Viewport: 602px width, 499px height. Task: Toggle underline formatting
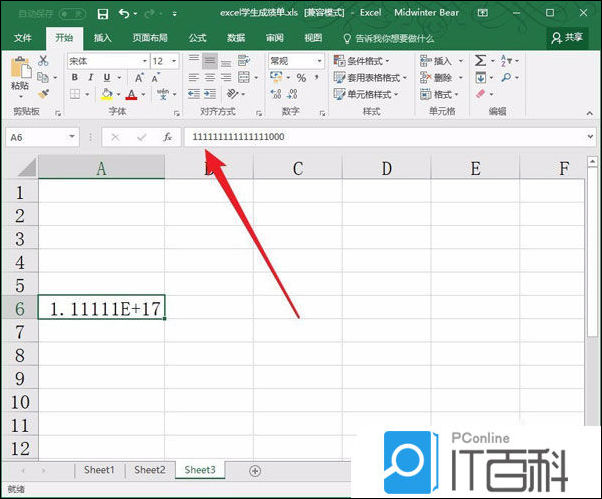pos(107,77)
